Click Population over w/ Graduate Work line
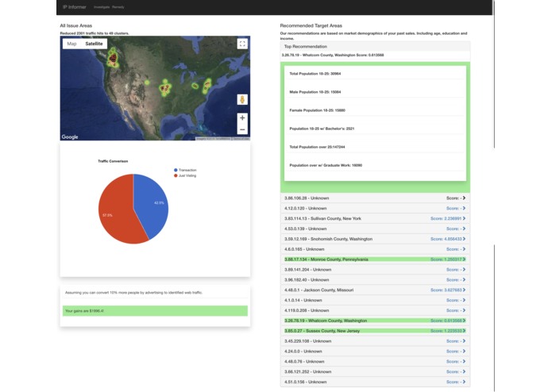This screenshot has width=552, height=392. (x=326, y=165)
